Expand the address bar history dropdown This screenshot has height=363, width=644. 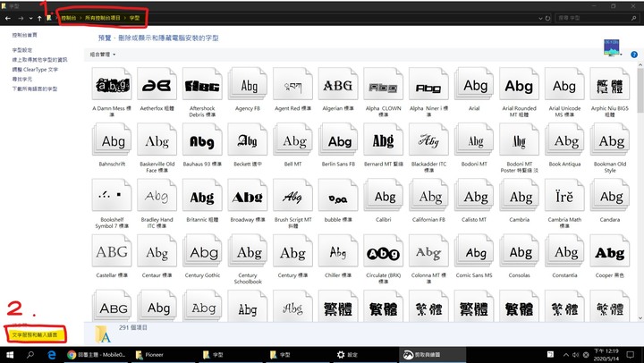[540, 18]
